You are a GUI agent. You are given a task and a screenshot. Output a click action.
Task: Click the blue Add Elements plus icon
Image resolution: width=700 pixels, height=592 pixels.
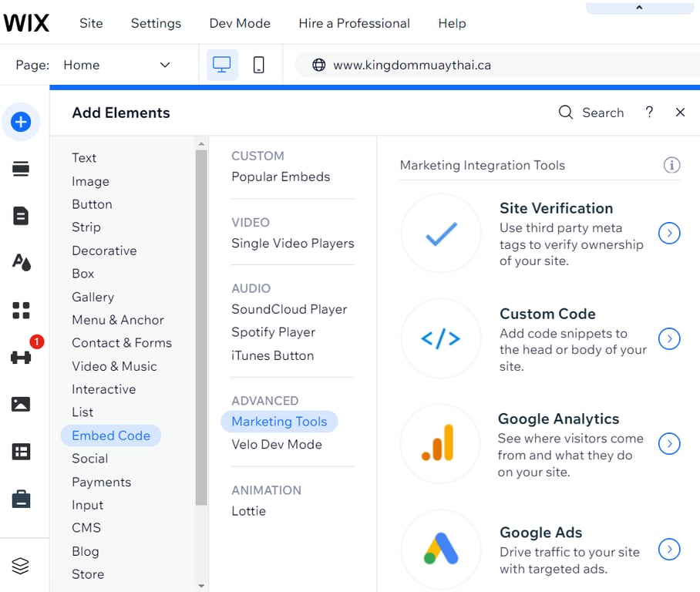(21, 122)
